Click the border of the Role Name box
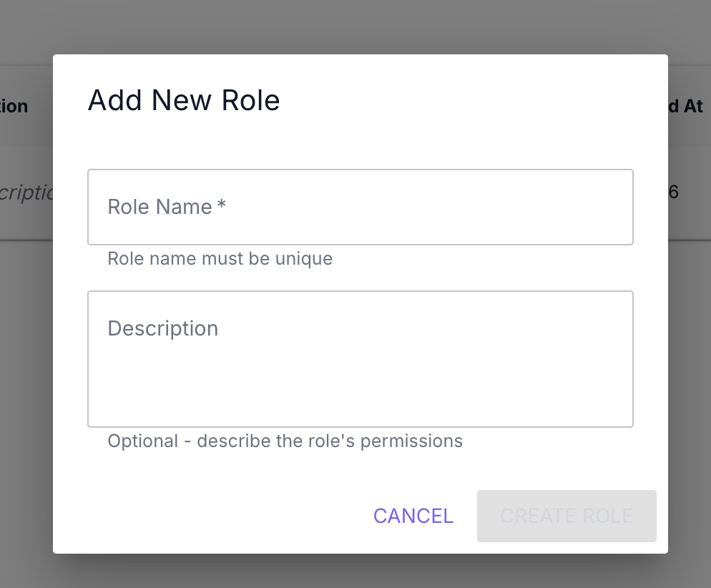 pos(360,170)
